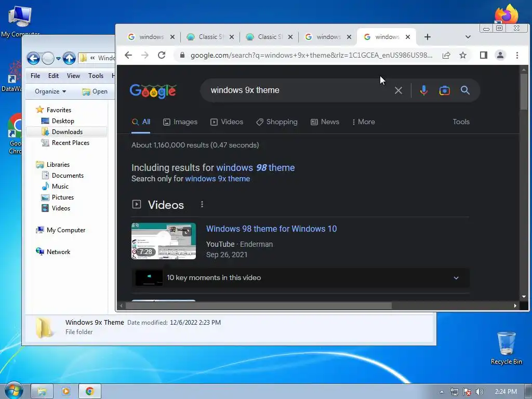Open Explorer Edit menu
Screen dimensions: 532x399
point(54,76)
